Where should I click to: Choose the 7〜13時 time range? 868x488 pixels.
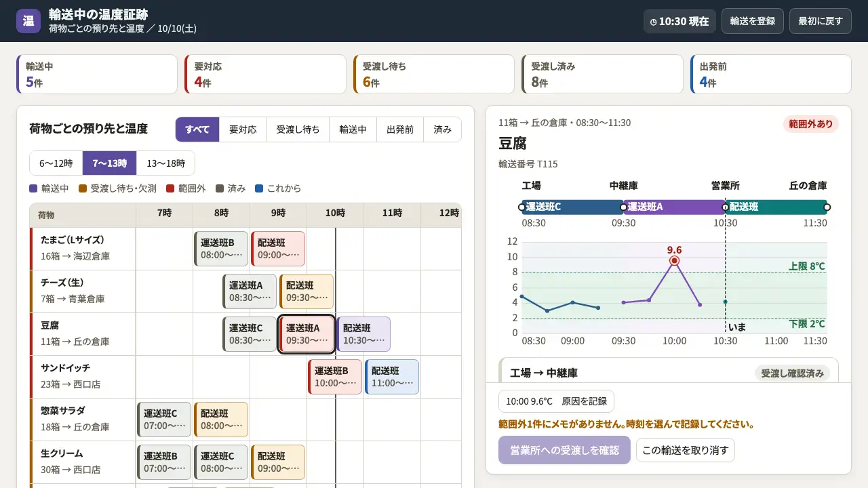(110, 163)
